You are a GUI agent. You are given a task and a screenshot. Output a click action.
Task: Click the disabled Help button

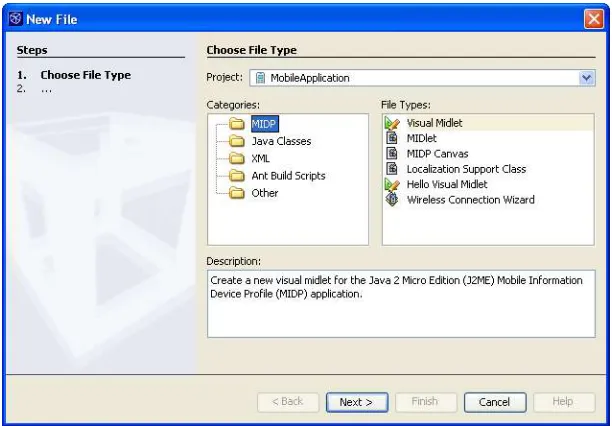[564, 402]
